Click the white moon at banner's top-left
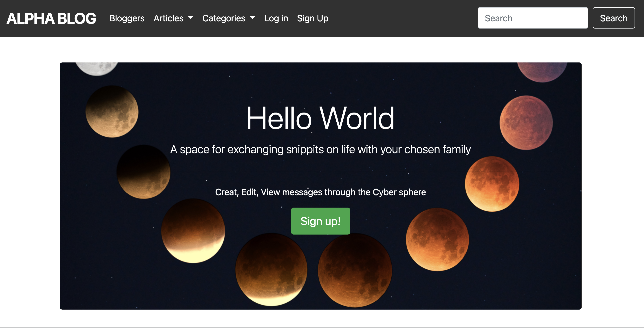 pos(97,68)
